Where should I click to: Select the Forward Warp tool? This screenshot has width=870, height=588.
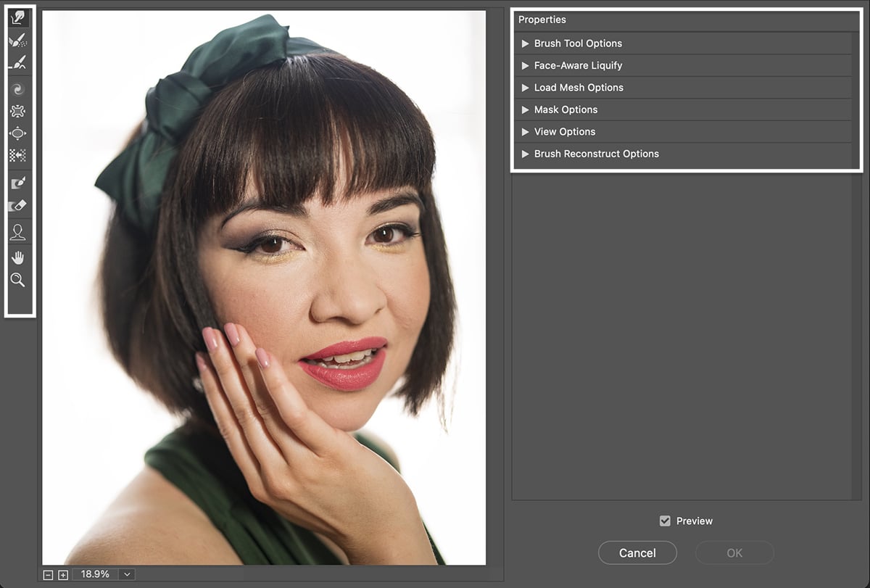tap(18, 16)
